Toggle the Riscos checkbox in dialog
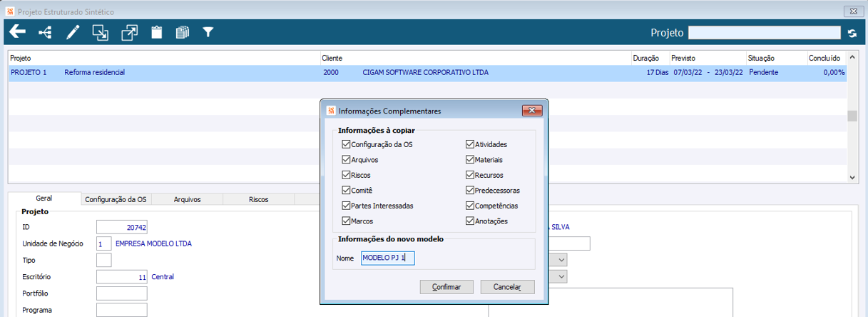The width and height of the screenshot is (868, 317). (x=346, y=175)
